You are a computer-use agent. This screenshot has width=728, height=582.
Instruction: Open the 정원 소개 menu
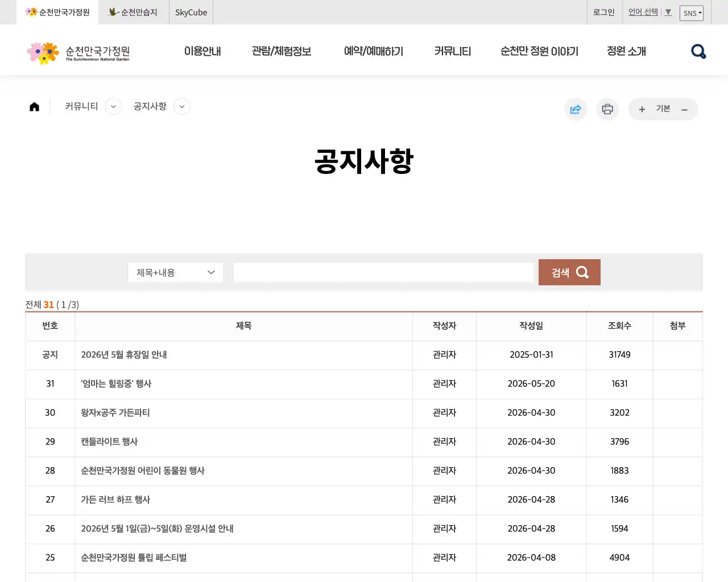[x=626, y=51]
